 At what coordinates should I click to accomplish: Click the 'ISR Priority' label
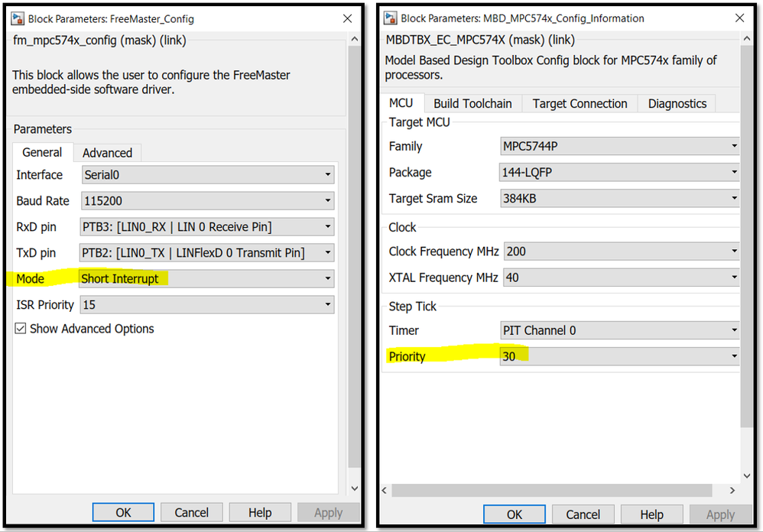[x=45, y=305]
